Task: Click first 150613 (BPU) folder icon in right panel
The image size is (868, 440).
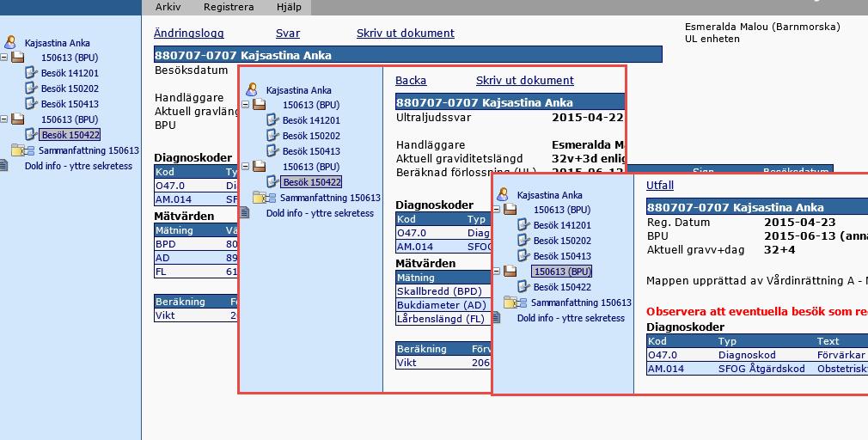Action: tap(510, 210)
